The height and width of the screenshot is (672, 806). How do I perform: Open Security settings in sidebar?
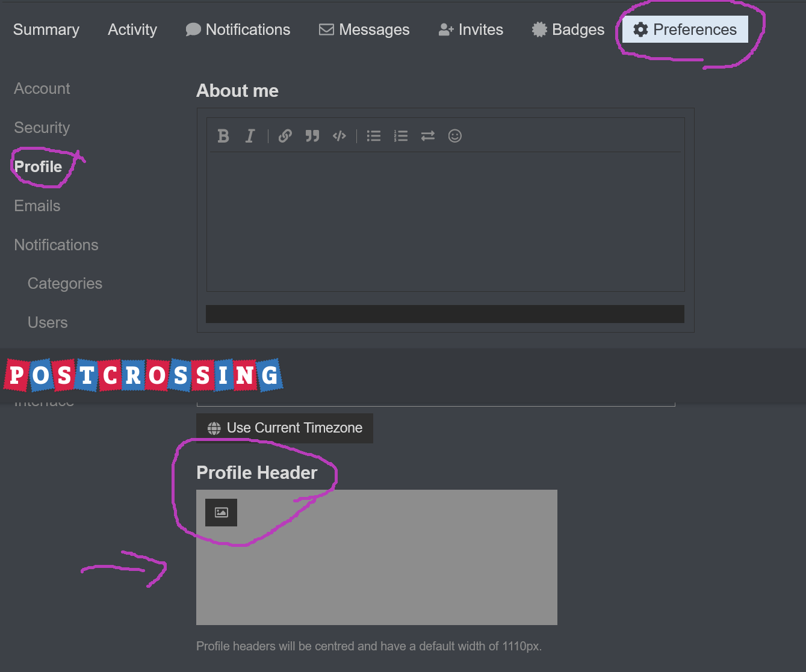coord(42,128)
